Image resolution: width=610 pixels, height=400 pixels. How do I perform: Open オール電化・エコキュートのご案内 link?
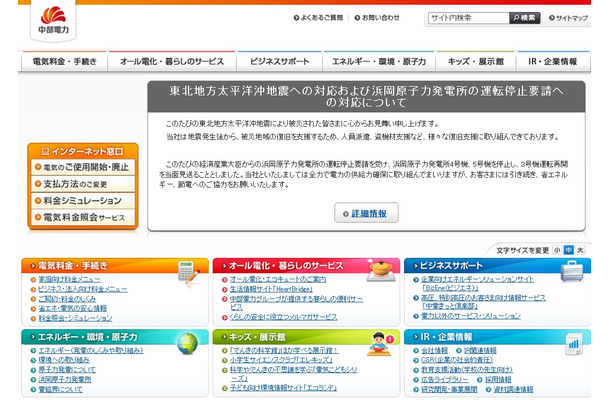click(x=278, y=279)
